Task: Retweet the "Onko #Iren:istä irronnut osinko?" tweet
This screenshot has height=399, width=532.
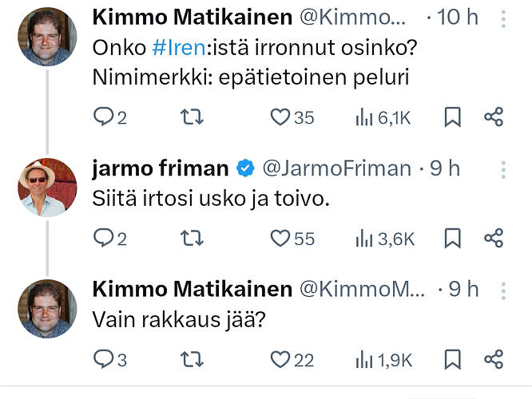Action: (x=193, y=117)
